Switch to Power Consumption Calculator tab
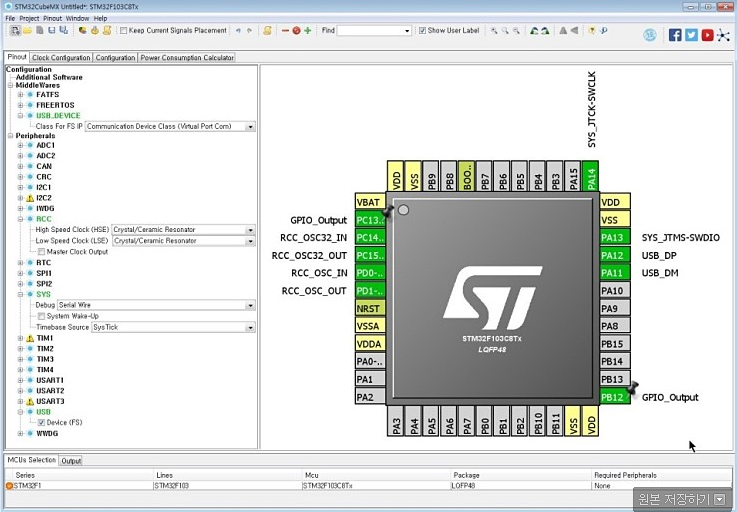 click(x=187, y=58)
